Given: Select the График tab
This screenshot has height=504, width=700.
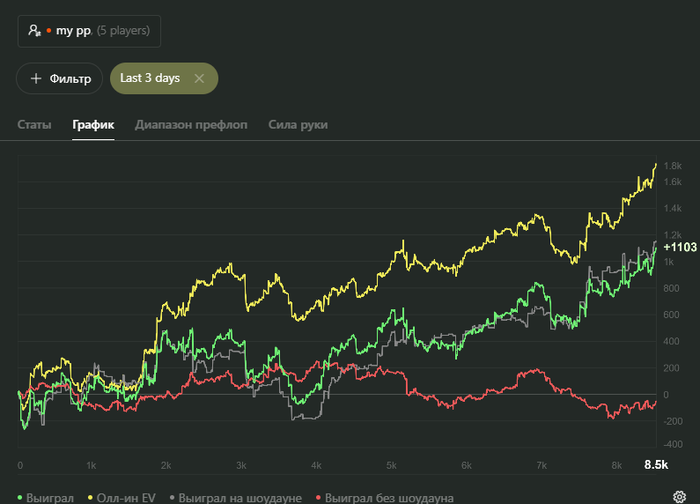Looking at the screenshot, I should (x=93, y=125).
